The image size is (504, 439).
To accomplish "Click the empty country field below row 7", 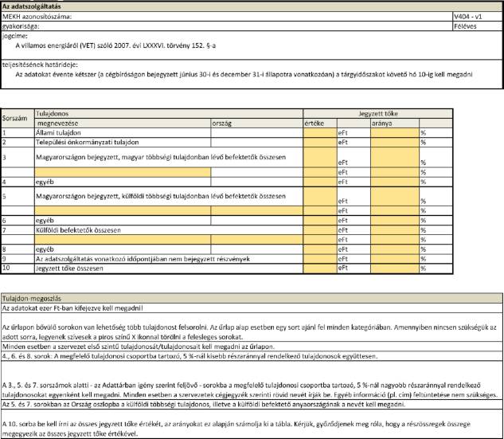I will (257, 240).
